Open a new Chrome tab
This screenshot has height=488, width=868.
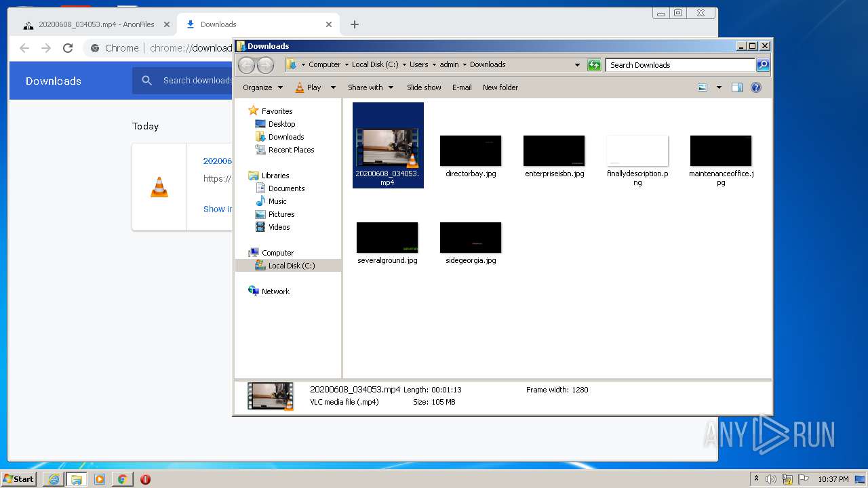tap(355, 24)
